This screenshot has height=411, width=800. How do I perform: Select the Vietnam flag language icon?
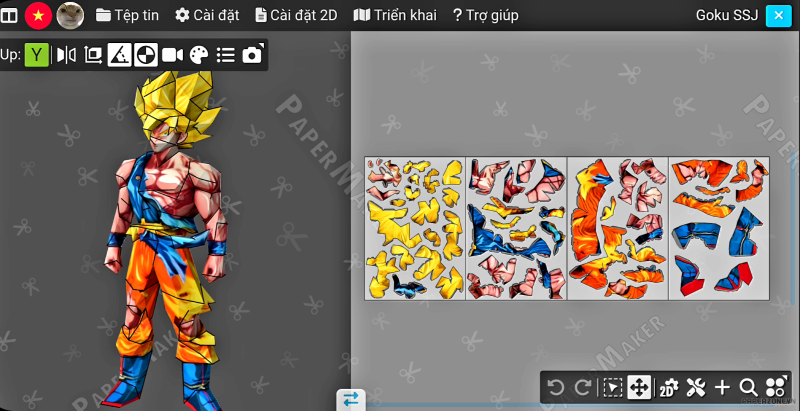click(38, 15)
